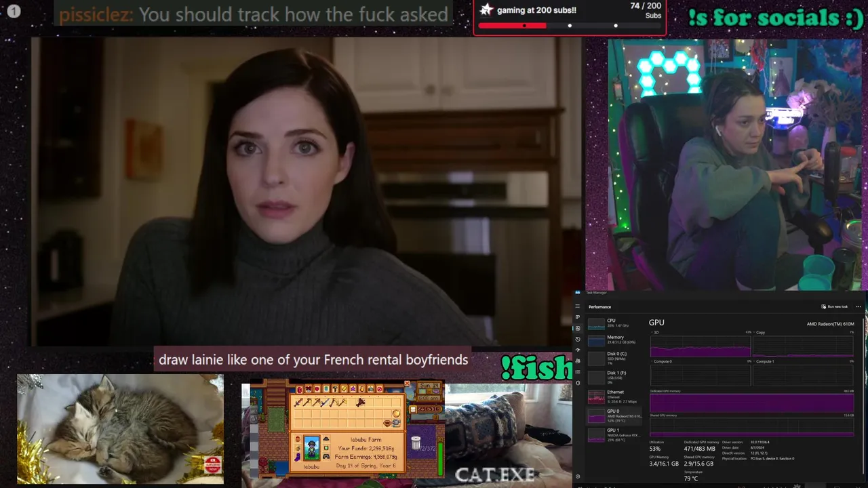Click the purple boots equipment slot

click(298, 457)
